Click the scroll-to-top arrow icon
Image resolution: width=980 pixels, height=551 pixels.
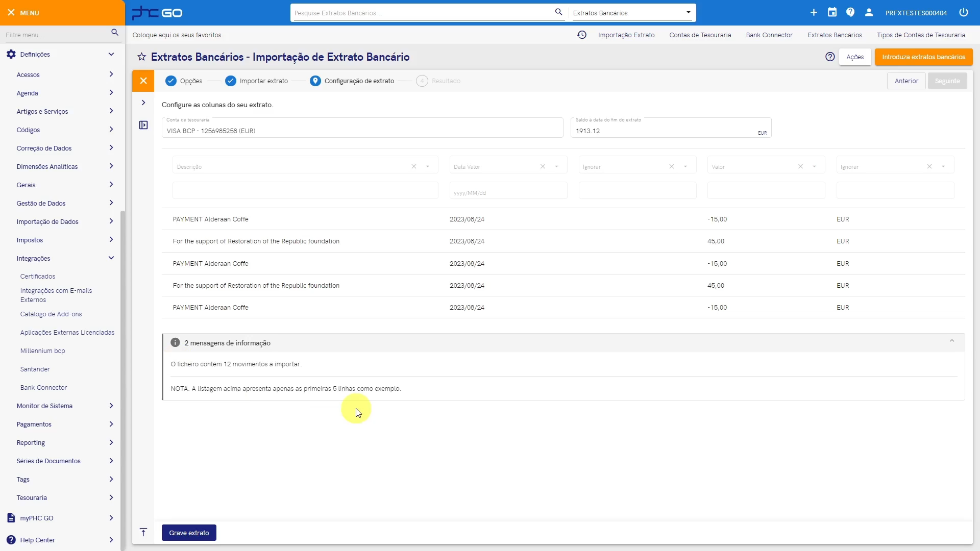[143, 532]
